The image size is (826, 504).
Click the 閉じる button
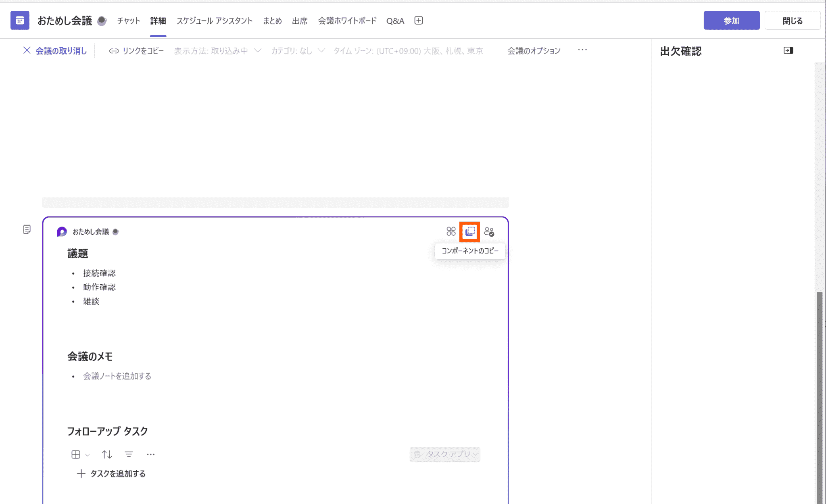tap(793, 21)
